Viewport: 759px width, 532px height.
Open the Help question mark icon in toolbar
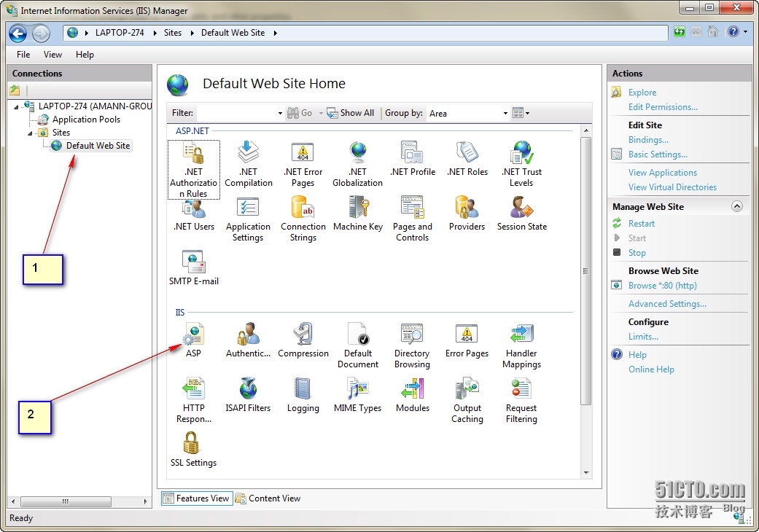tap(733, 32)
